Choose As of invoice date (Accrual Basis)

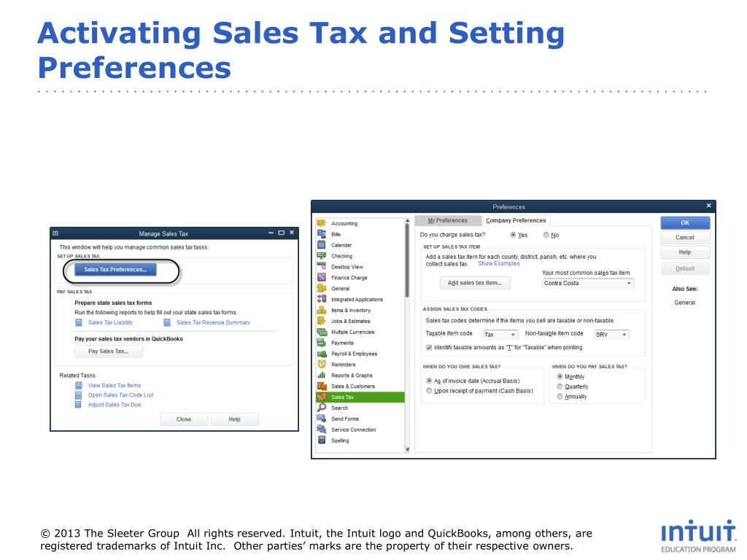point(429,381)
